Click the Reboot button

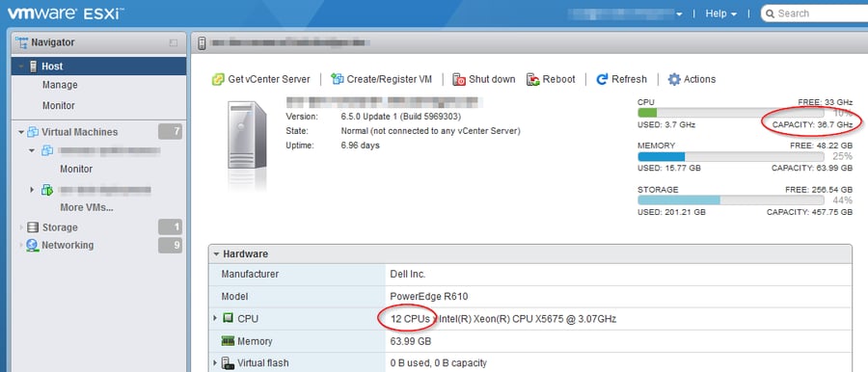click(x=552, y=79)
